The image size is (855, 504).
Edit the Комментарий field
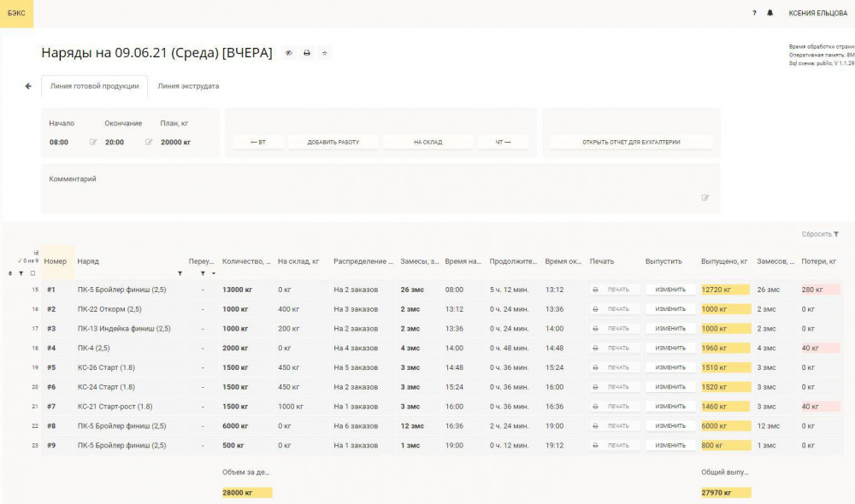(705, 198)
